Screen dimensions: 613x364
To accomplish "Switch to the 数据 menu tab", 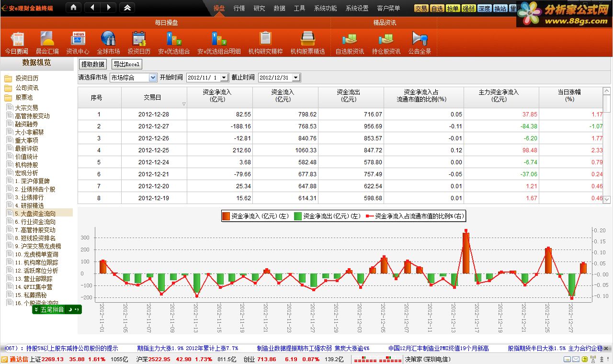I will [279, 8].
